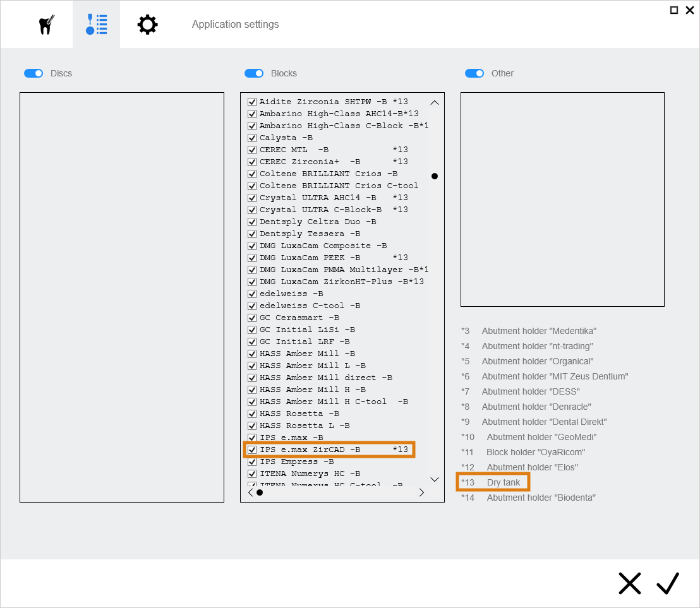Click Block holder "OyaRicom" legend entry
The width and height of the screenshot is (700, 608).
click(x=536, y=452)
